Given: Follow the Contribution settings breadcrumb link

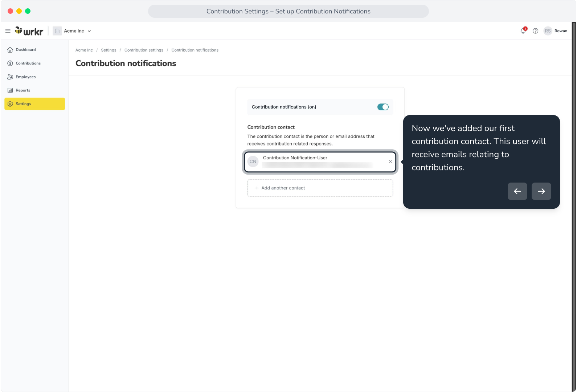Looking at the screenshot, I should (144, 50).
